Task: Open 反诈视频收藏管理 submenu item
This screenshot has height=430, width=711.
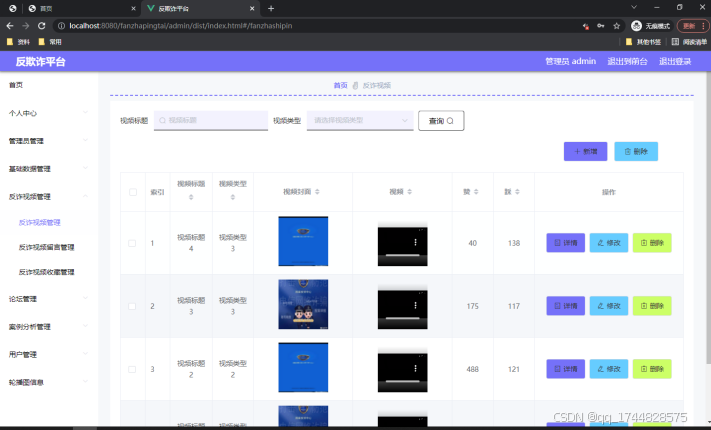Action: pyautogui.click(x=46, y=272)
